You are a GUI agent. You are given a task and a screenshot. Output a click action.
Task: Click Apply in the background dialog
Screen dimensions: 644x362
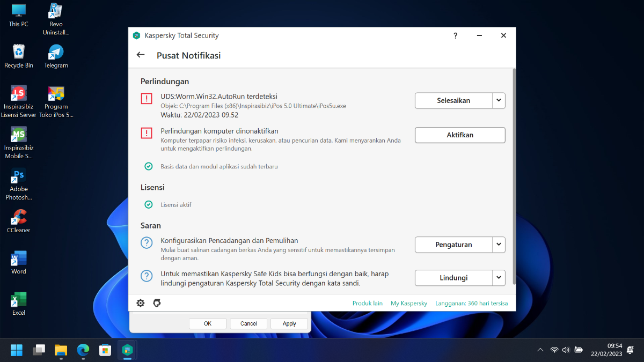(x=289, y=323)
